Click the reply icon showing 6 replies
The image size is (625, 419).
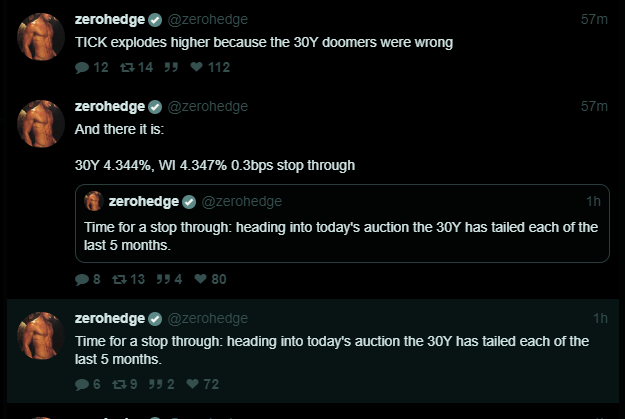click(82, 384)
